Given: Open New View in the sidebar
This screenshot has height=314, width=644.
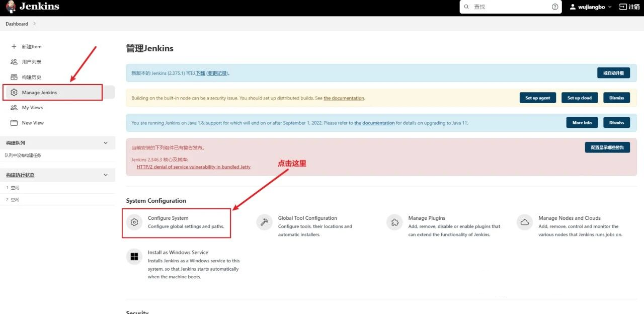Looking at the screenshot, I should [33, 123].
